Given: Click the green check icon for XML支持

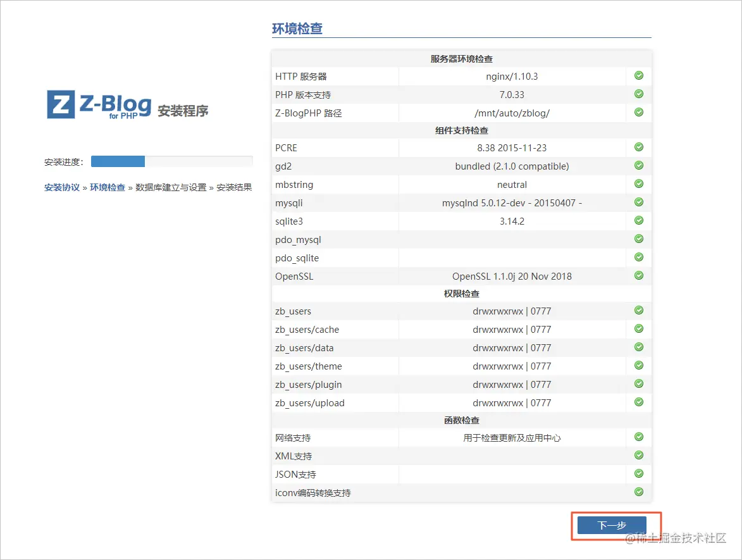Looking at the screenshot, I should point(638,455).
